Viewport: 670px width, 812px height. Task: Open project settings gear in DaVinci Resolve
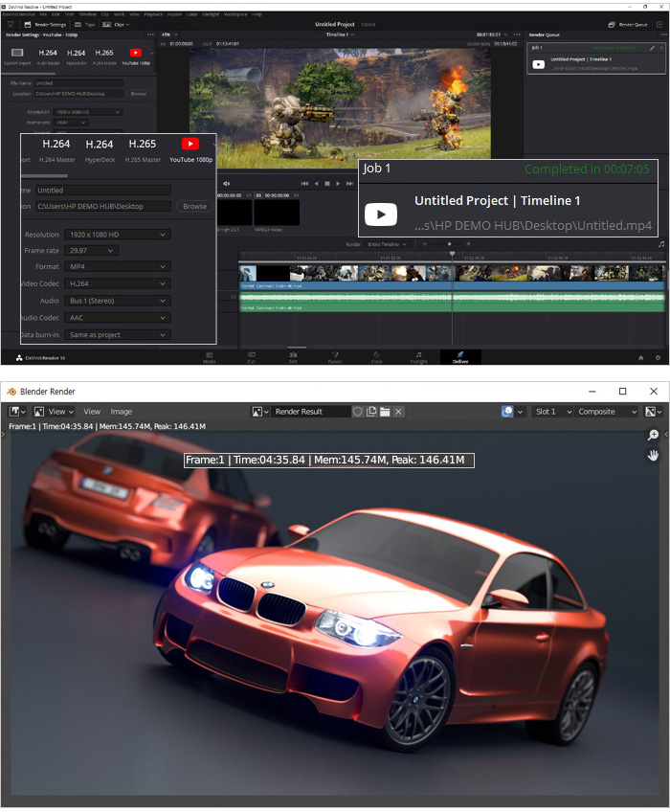[658, 357]
